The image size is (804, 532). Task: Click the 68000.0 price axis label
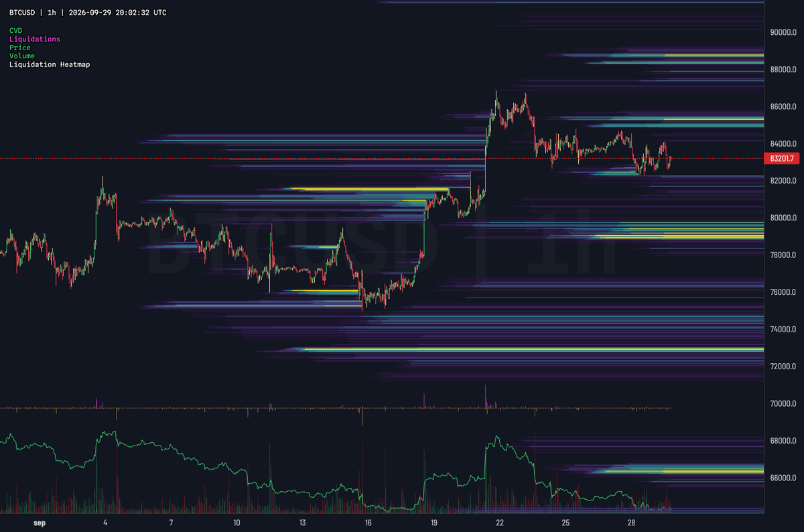(x=783, y=441)
